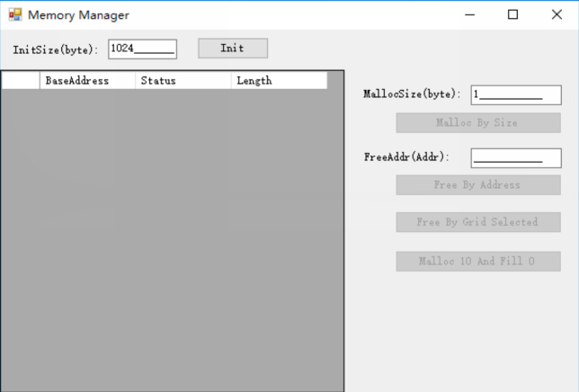Click the Init button
This screenshot has height=392, width=579.
(232, 49)
